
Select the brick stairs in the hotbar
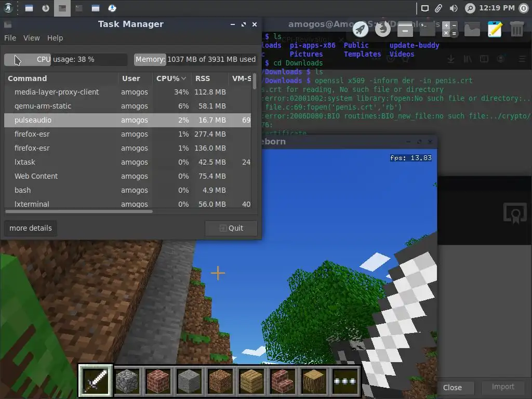(x=283, y=381)
